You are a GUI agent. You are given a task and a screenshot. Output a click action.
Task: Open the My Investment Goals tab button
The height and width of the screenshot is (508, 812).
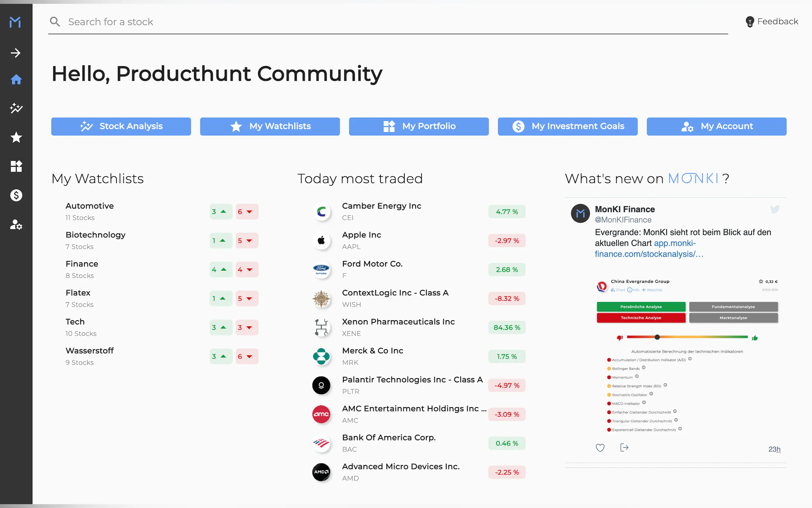(567, 126)
